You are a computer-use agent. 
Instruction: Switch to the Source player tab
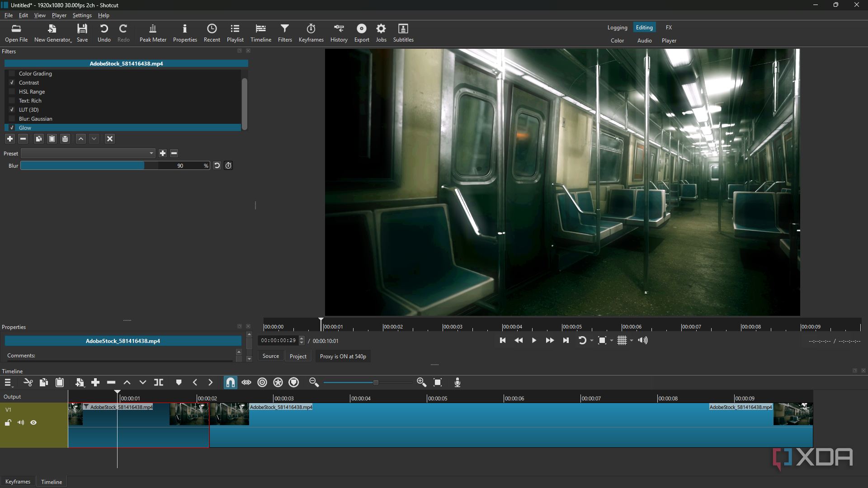click(x=271, y=356)
